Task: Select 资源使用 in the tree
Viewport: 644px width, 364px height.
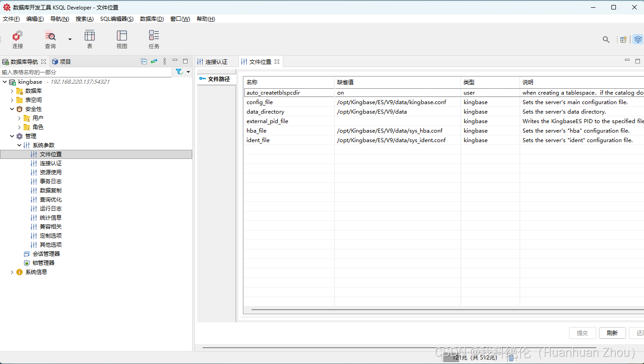Action: (x=50, y=172)
